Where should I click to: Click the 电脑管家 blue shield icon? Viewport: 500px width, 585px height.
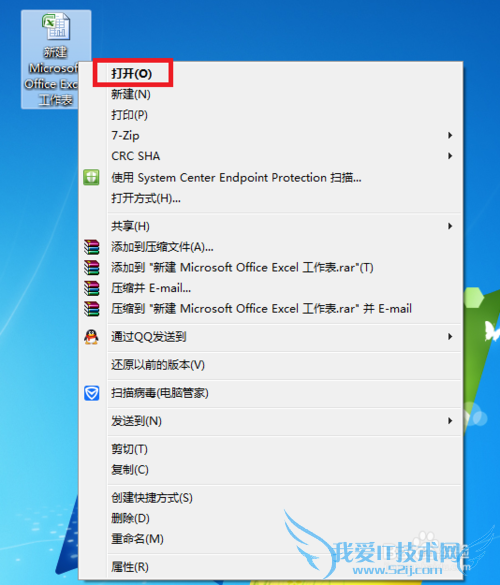pyautogui.click(x=91, y=393)
